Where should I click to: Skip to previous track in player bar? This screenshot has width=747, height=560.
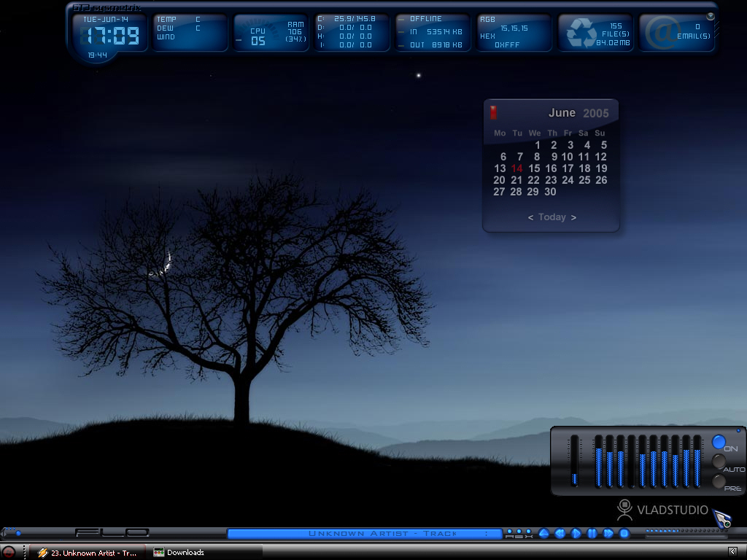[560, 533]
